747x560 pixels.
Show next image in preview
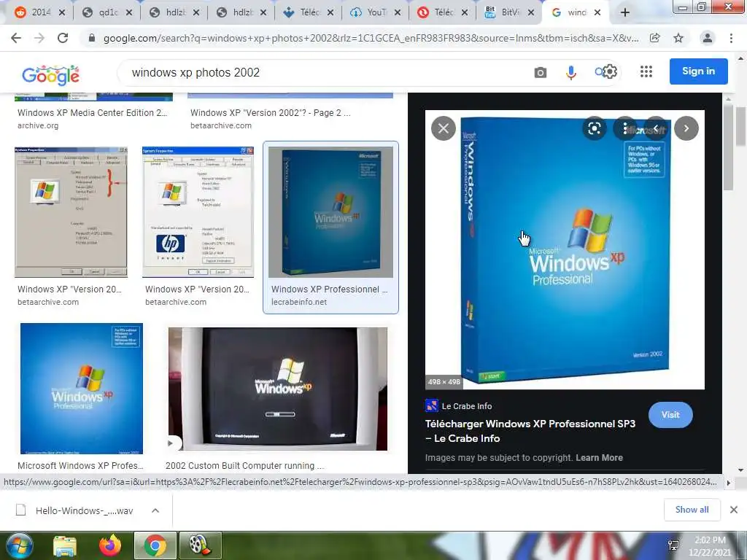click(x=686, y=128)
